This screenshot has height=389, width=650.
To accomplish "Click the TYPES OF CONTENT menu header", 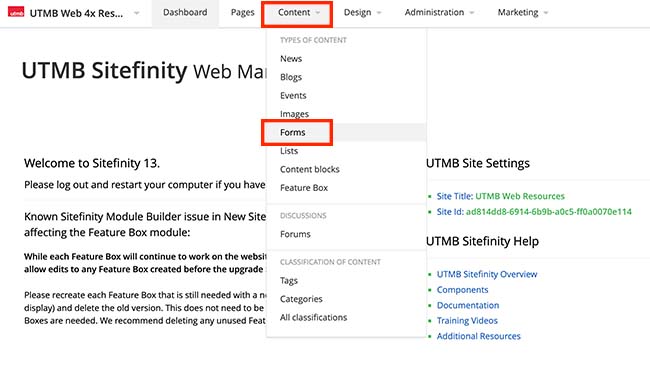I will (x=313, y=40).
